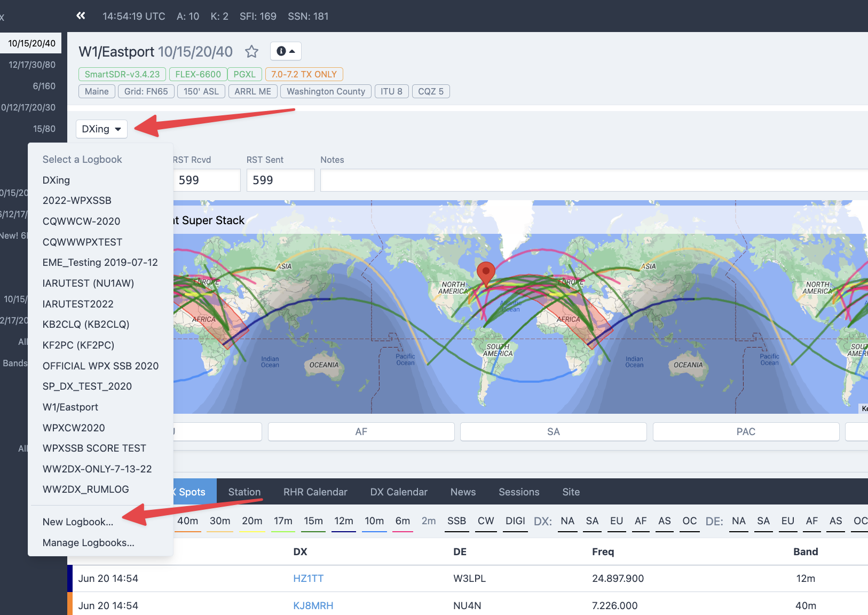Open the RHR Calendar tab
This screenshot has height=615, width=868.
click(x=315, y=492)
